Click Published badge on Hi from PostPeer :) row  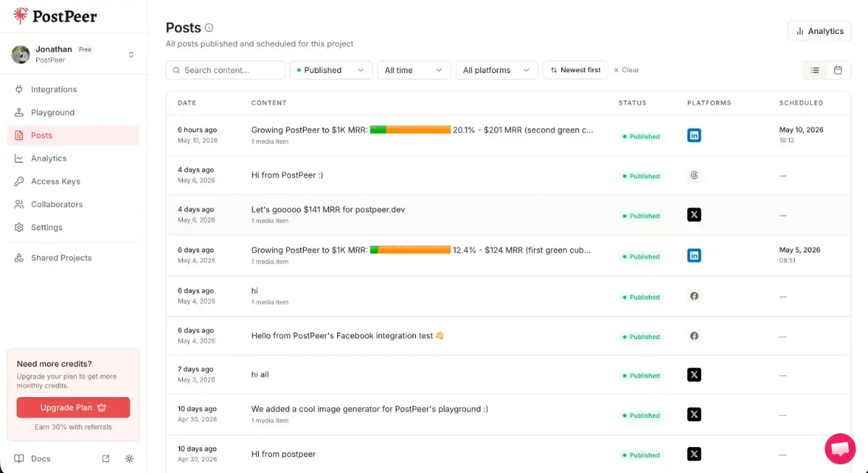click(641, 176)
